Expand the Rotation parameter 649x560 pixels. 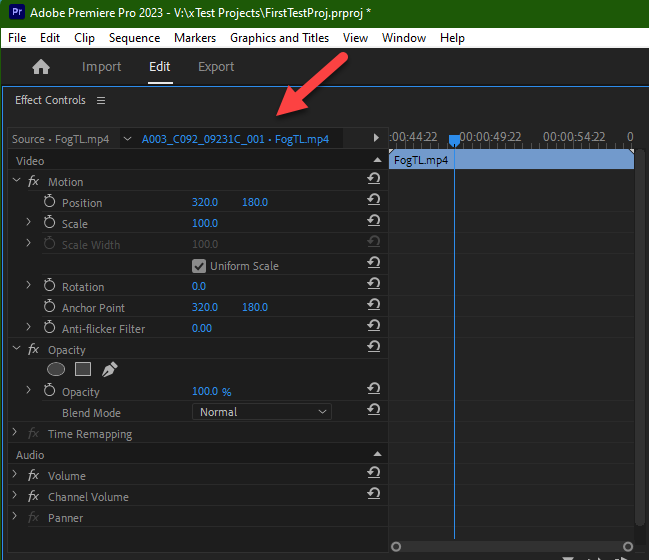tap(29, 285)
